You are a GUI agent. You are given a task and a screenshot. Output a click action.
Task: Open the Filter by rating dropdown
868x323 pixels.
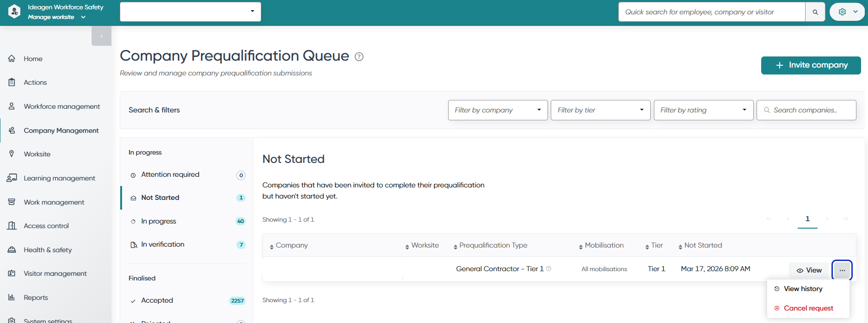(704, 110)
